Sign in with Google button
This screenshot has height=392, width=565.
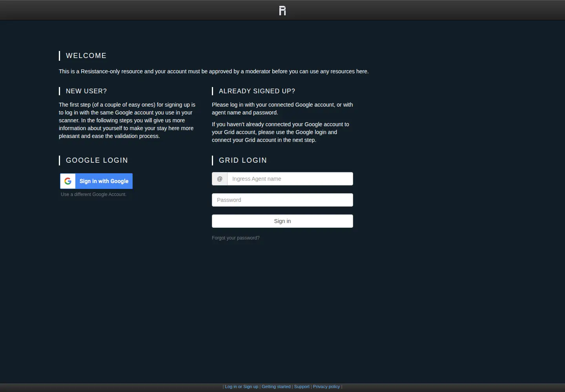pyautogui.click(x=96, y=181)
